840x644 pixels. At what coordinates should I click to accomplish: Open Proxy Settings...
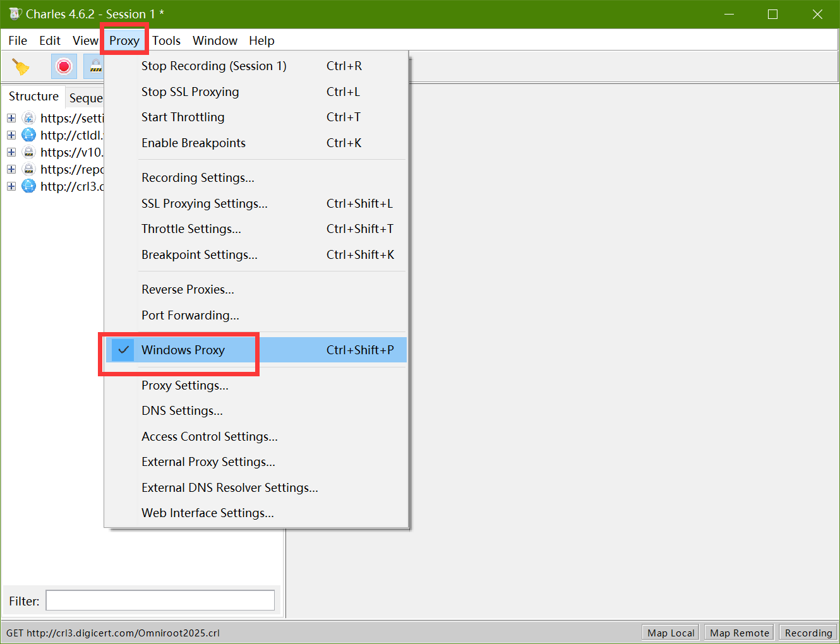[256, 385]
